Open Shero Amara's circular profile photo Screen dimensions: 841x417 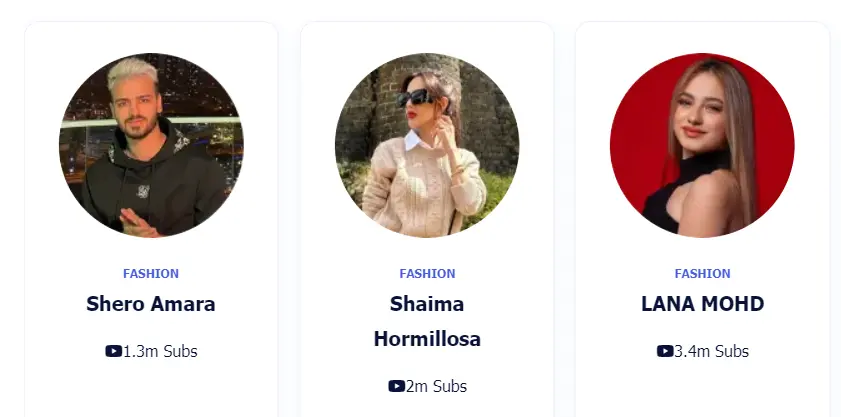151,145
